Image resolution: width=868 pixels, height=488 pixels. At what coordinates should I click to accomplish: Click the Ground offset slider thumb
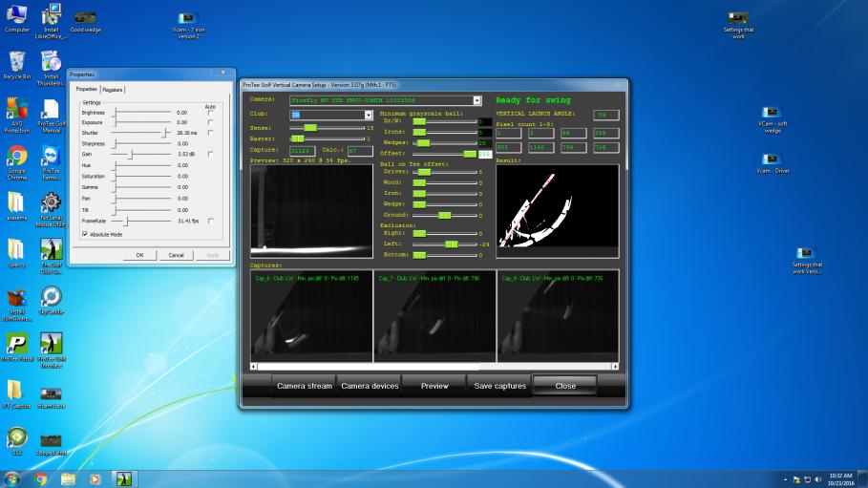(445, 215)
